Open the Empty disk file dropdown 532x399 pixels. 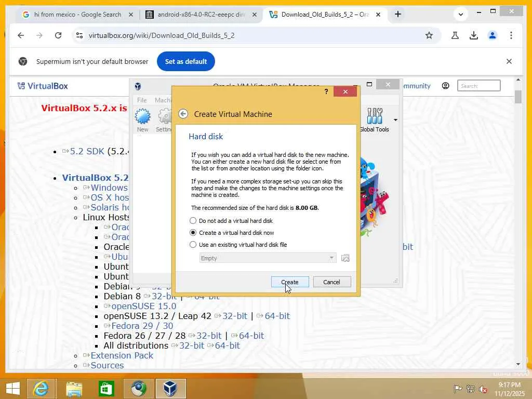tap(268, 258)
